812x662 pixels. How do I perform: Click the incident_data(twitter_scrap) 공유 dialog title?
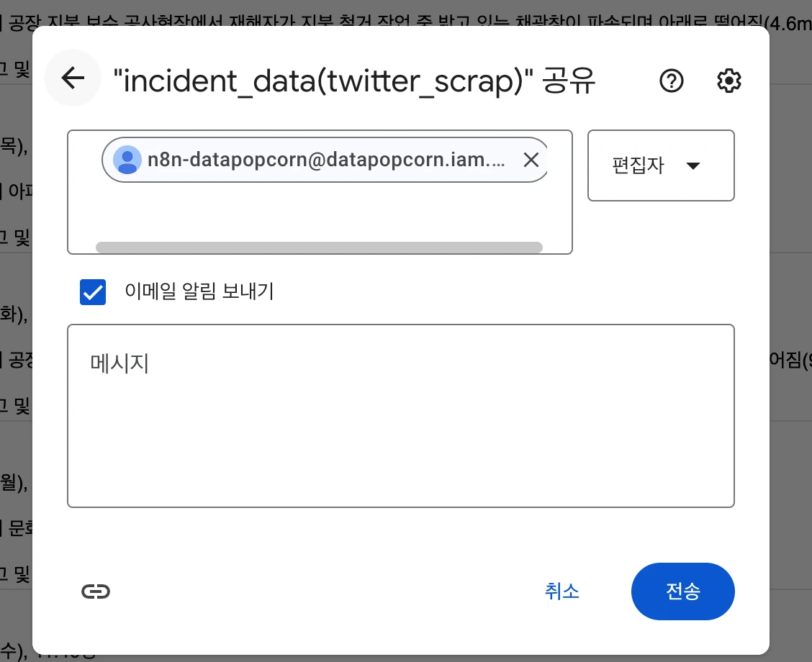pos(354,81)
